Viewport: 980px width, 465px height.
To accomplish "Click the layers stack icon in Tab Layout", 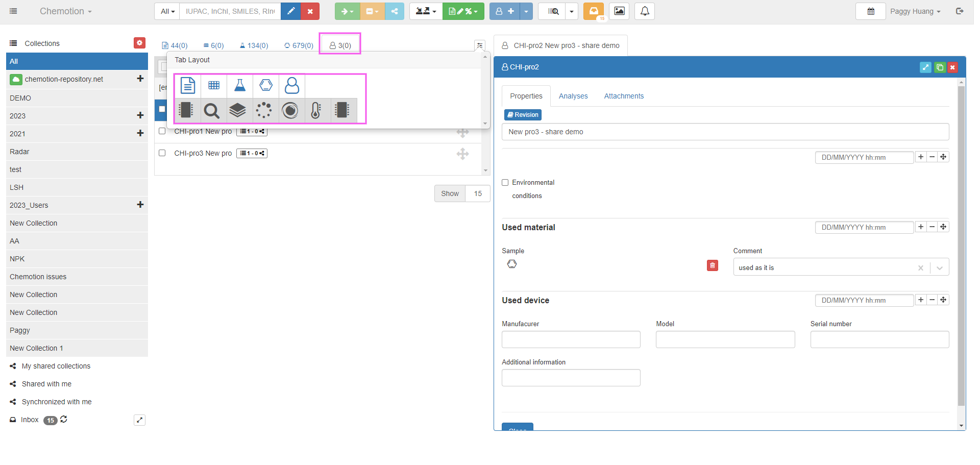I will tap(237, 110).
